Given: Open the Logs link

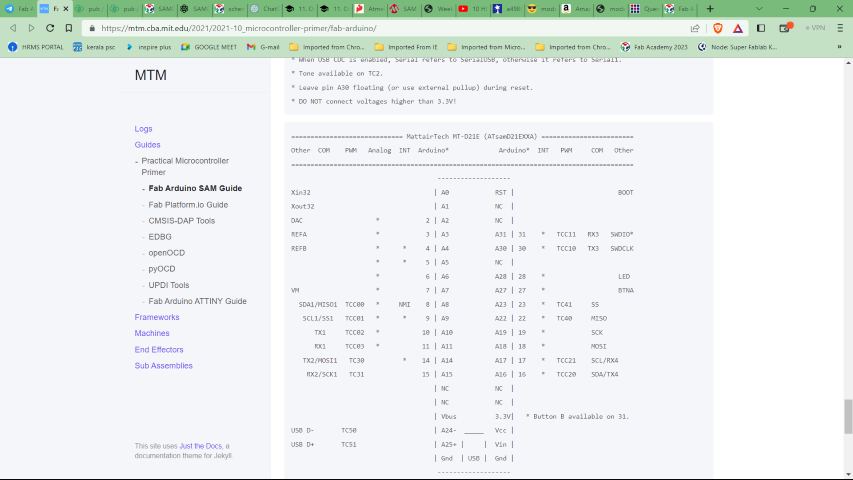Looking at the screenshot, I should pos(144,129).
